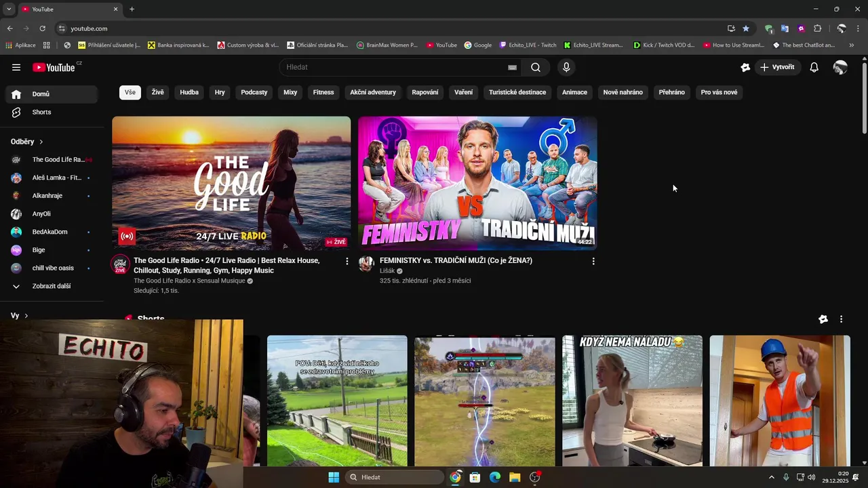Open the KDYŽ NEMÁ NÁLADU short
868x488 pixels.
(x=632, y=401)
